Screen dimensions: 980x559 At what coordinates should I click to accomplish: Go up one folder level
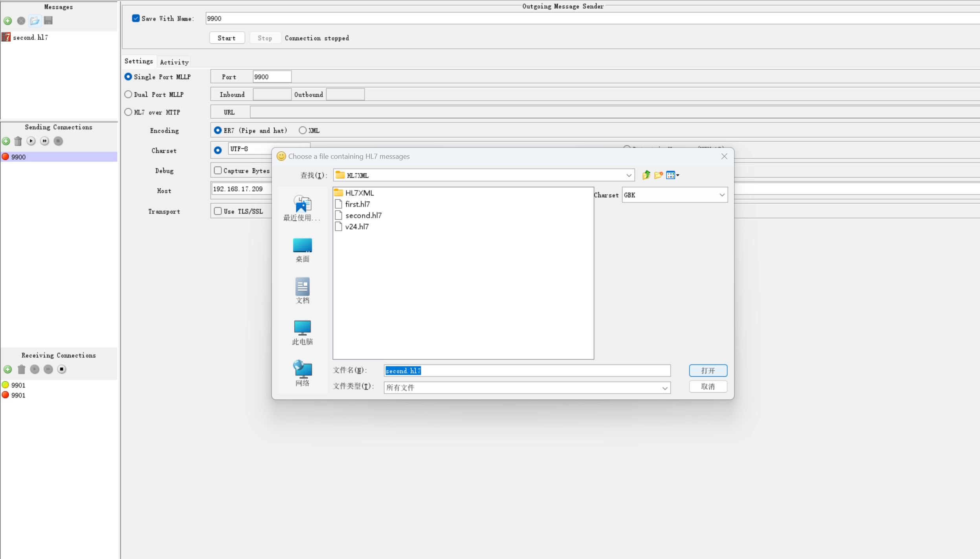tap(646, 175)
